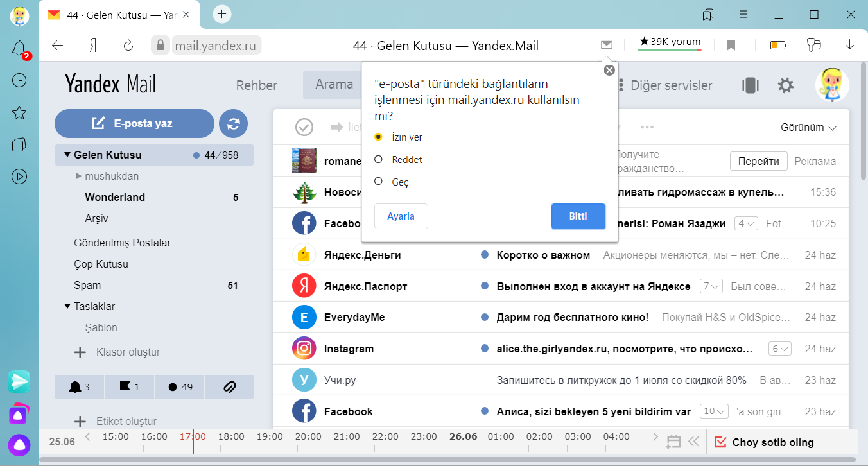Click the mail handler envelope icon
868x466 pixels.
pyautogui.click(x=607, y=45)
